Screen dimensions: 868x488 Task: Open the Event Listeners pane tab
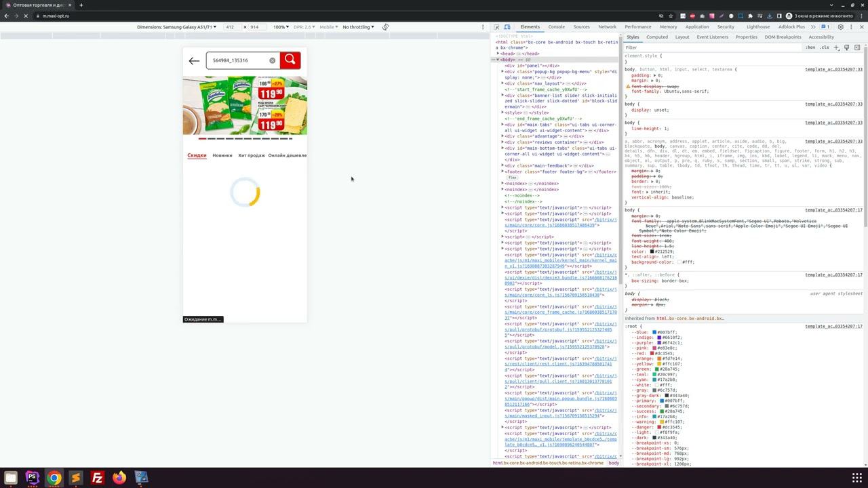tap(712, 37)
